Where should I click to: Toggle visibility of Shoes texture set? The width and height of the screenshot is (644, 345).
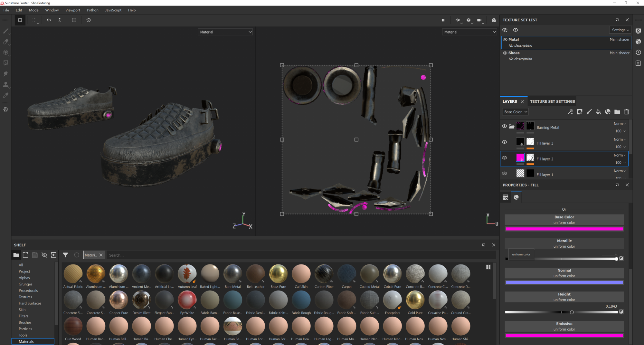[505, 53]
